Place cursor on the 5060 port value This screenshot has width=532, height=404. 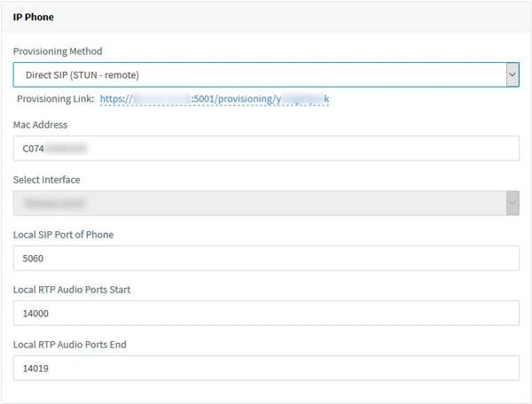[x=34, y=259]
